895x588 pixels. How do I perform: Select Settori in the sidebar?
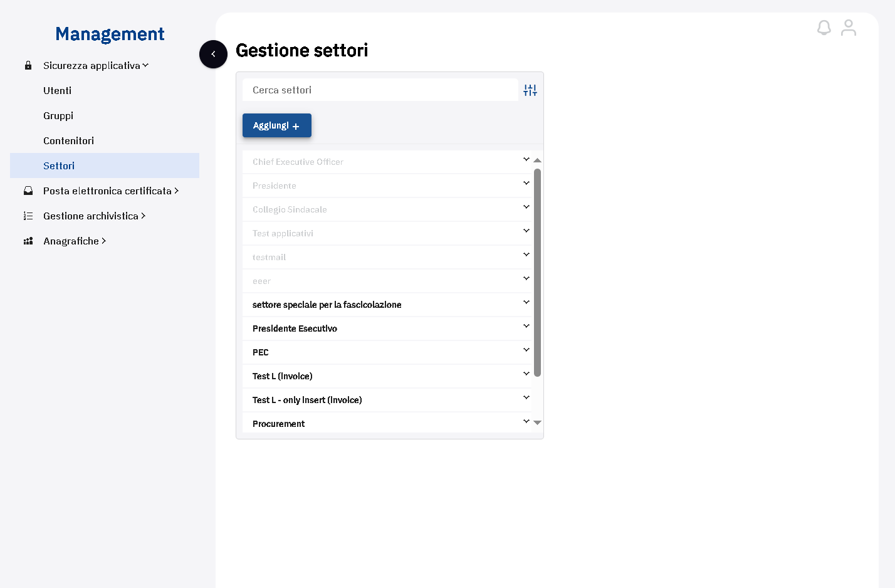pyautogui.click(x=105, y=165)
